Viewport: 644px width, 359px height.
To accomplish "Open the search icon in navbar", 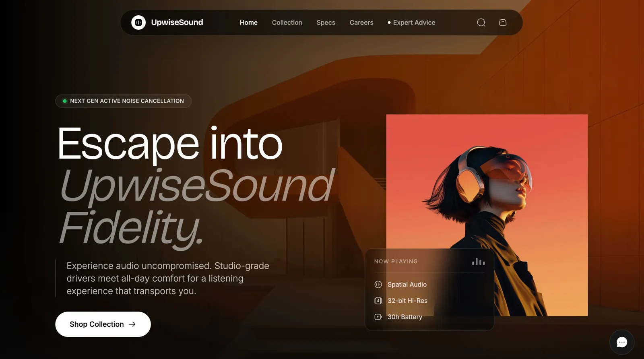I will coord(481,23).
